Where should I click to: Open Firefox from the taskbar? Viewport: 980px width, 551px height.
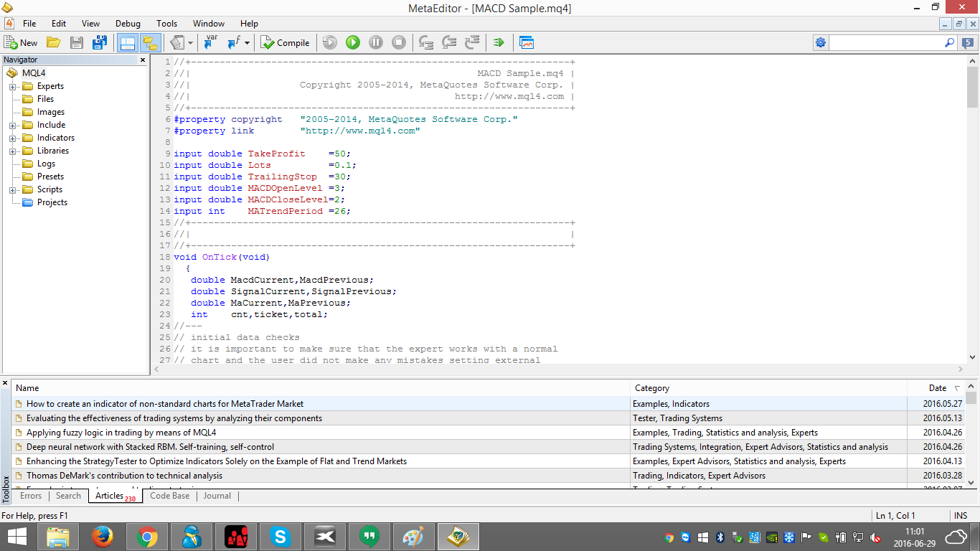[103, 537]
